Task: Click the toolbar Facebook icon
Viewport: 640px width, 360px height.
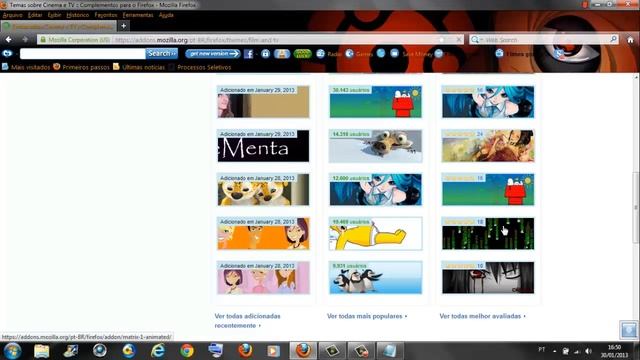Action: [x=248, y=54]
